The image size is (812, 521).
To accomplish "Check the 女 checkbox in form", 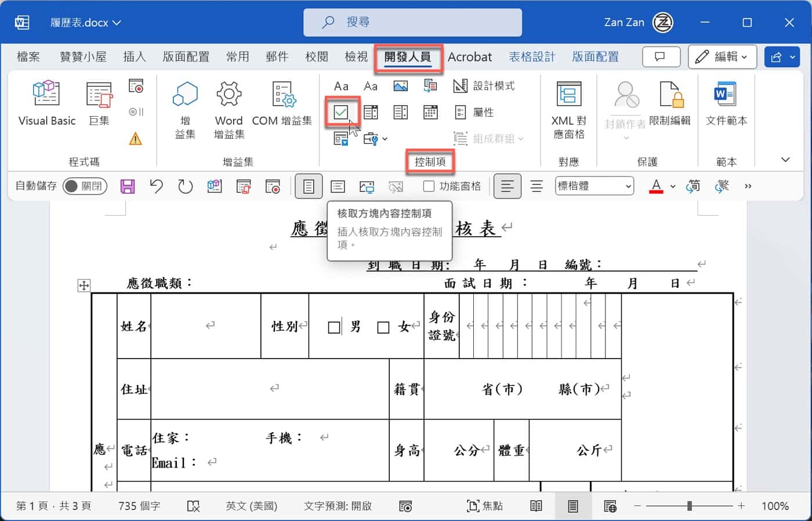I will pos(383,327).
